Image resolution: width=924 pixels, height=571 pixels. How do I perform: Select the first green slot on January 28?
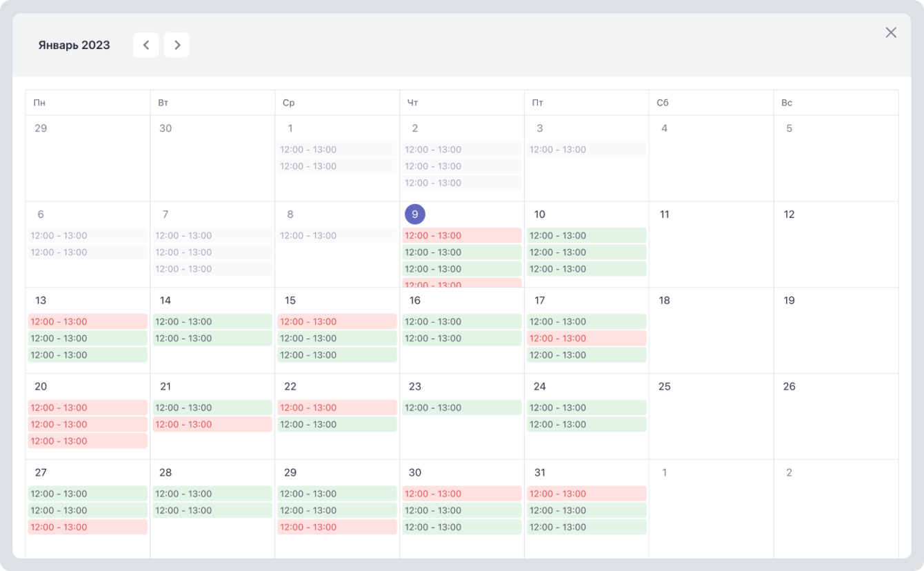tap(212, 494)
